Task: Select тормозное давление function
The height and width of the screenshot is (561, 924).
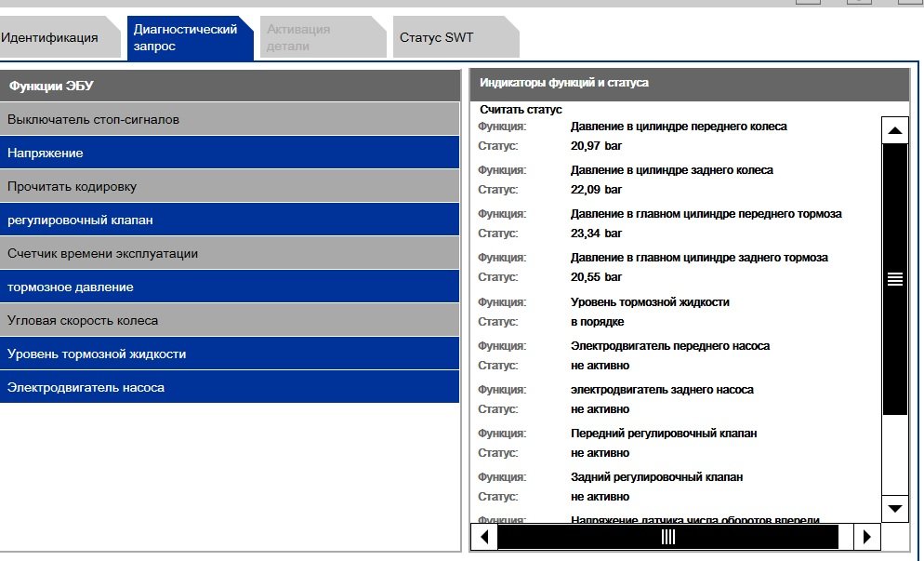Action: [x=230, y=287]
